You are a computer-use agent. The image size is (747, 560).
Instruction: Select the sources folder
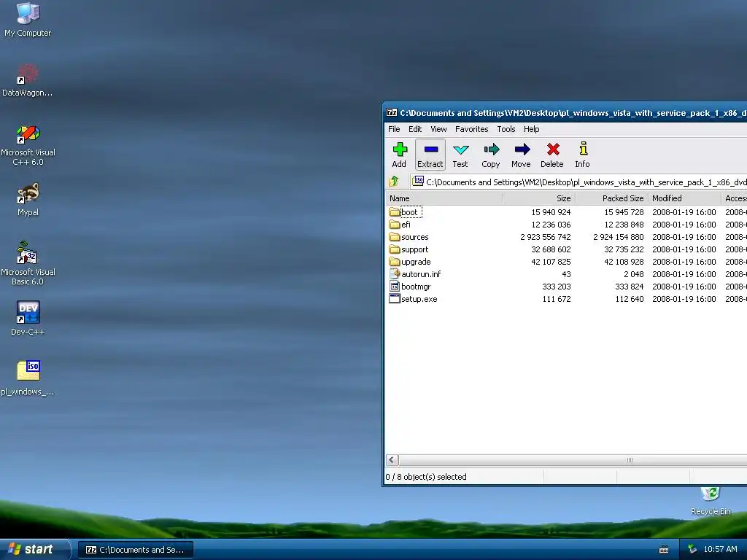tap(409, 237)
